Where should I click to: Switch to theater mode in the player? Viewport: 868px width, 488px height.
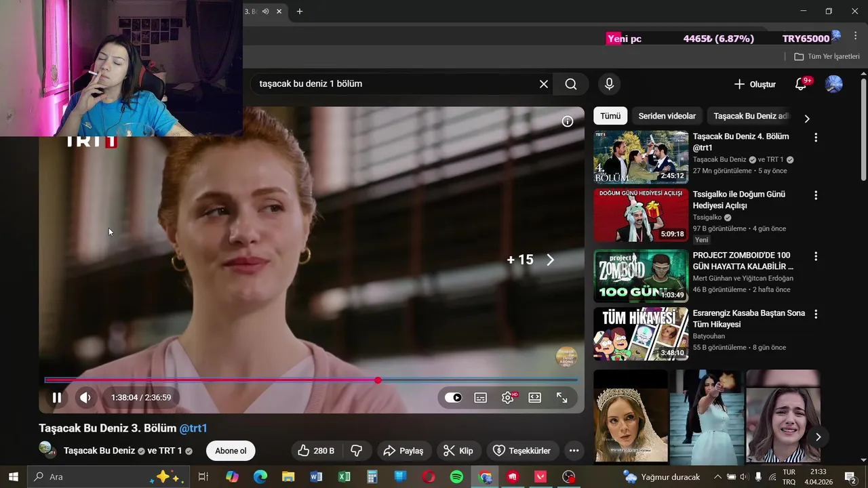click(535, 398)
